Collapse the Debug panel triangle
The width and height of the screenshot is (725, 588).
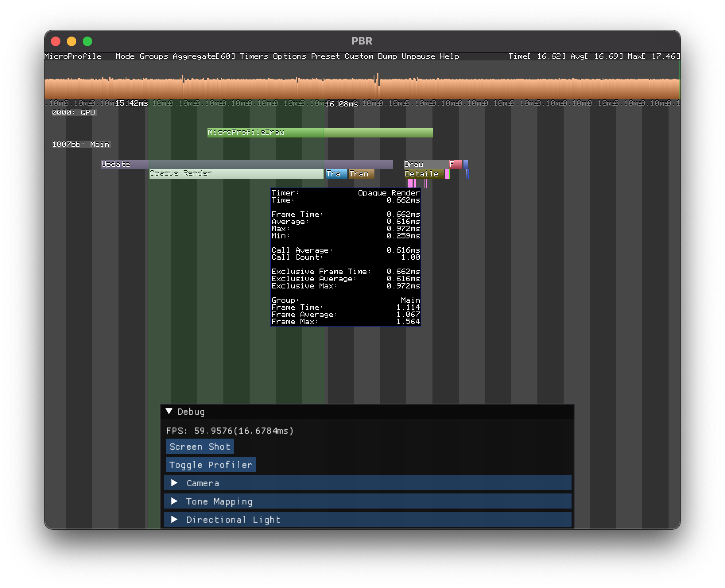pos(169,411)
